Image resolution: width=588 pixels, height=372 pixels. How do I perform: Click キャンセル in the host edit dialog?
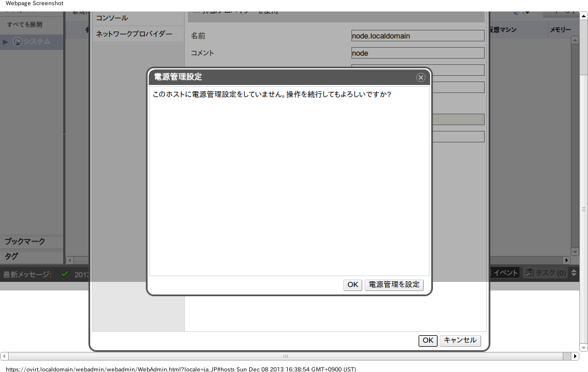pyautogui.click(x=460, y=340)
